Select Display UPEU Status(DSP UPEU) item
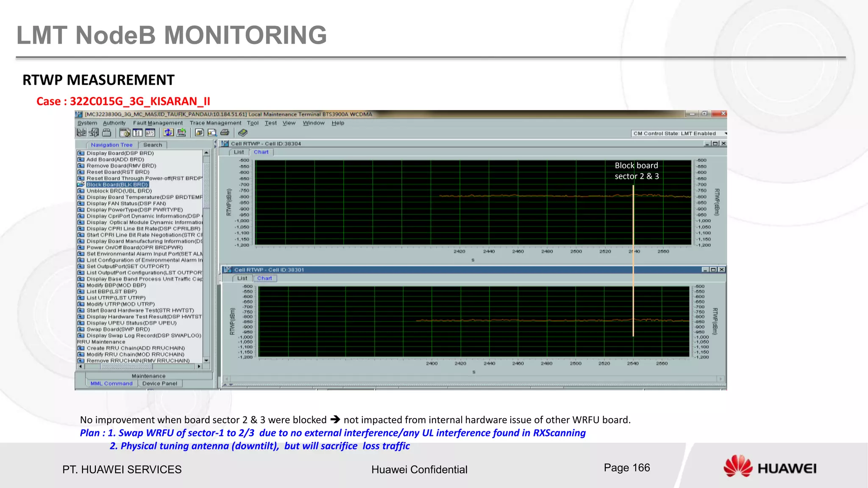This screenshot has width=868, height=488. coord(131,323)
